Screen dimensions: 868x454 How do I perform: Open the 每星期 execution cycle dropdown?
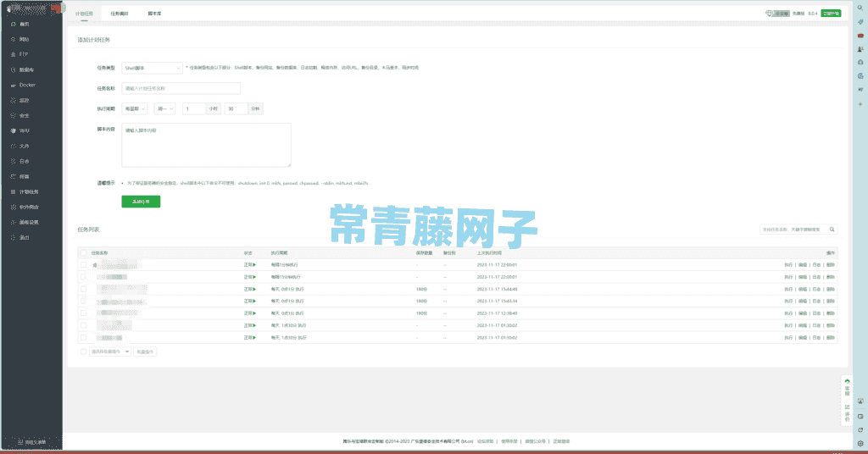pos(135,109)
